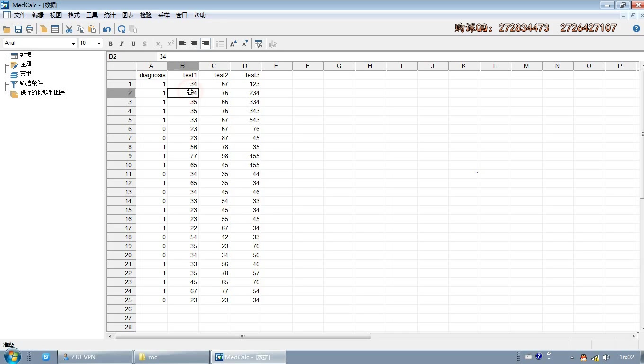The width and height of the screenshot is (644, 364).
Task: Cut selection with the scissors icon
Action: pos(69,29)
